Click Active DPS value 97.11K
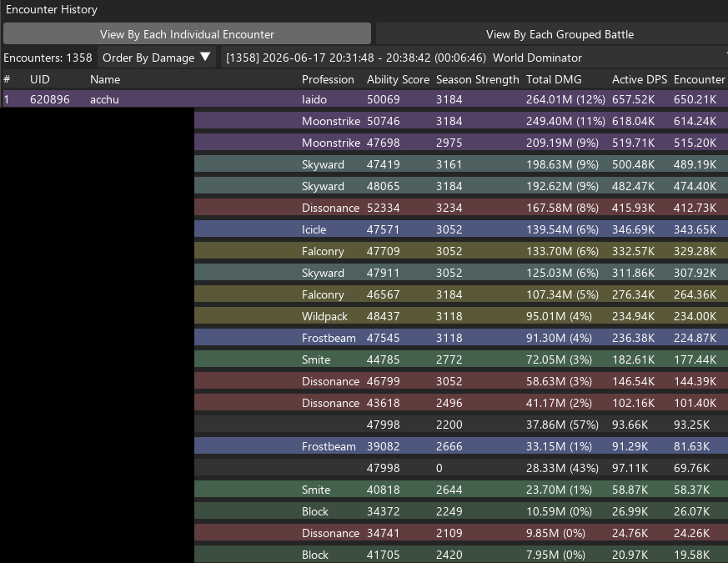 pyautogui.click(x=630, y=468)
